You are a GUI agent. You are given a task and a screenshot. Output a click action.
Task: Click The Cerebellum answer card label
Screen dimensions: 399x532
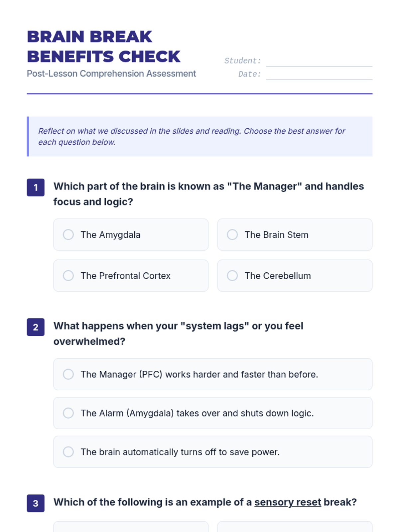point(278,276)
